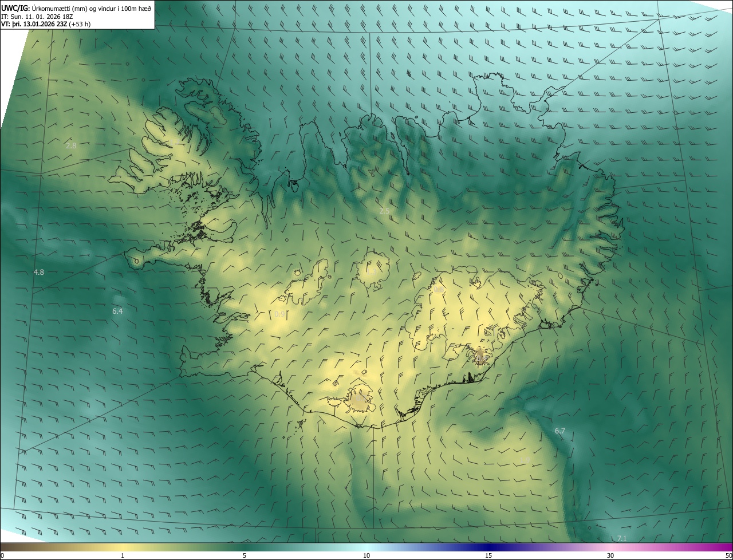733x560 pixels.
Task: Click the colour scale bar legend
Action: point(366,547)
